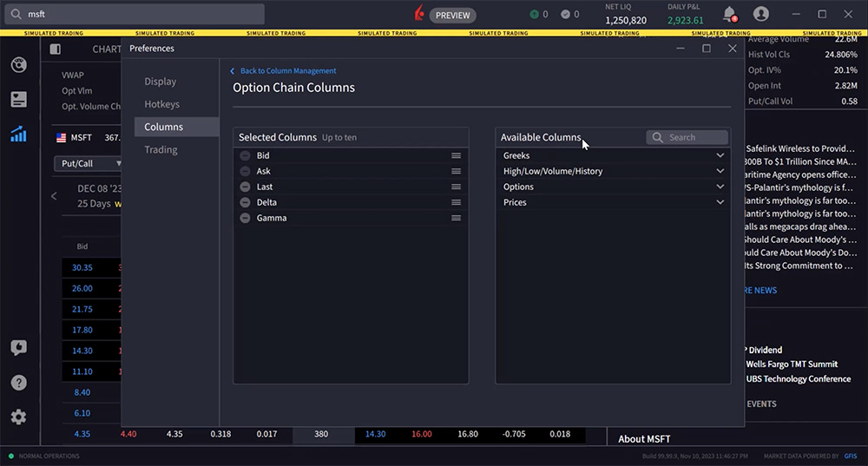Click the Safelink Wireless news headline
The image size is (868, 466).
800,148
